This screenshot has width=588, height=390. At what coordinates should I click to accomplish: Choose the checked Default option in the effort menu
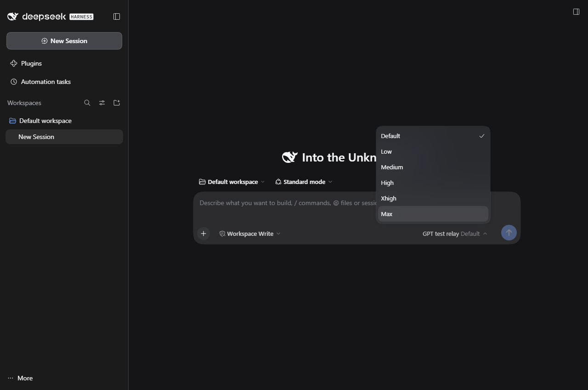pos(433,136)
